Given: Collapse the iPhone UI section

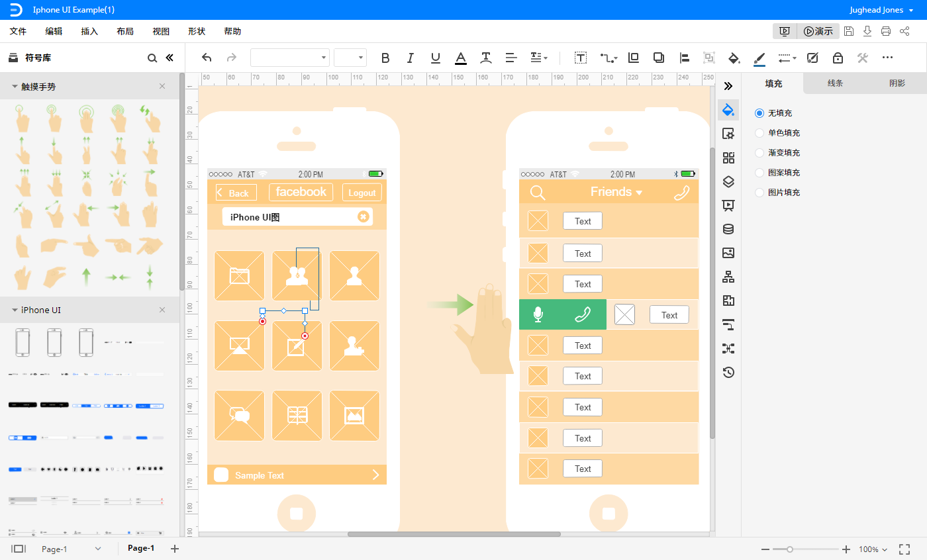Looking at the screenshot, I should [x=15, y=310].
